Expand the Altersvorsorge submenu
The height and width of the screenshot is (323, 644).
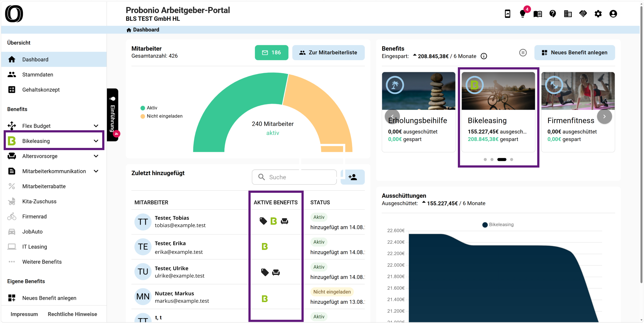(x=96, y=156)
